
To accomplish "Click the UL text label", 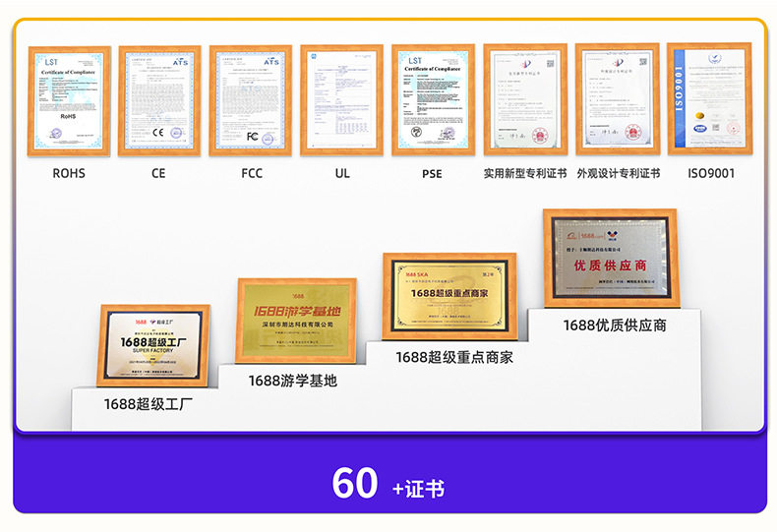I will coord(342,173).
